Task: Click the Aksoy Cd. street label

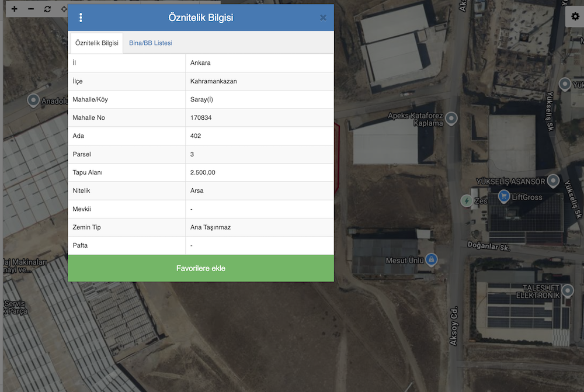Action: click(454, 326)
